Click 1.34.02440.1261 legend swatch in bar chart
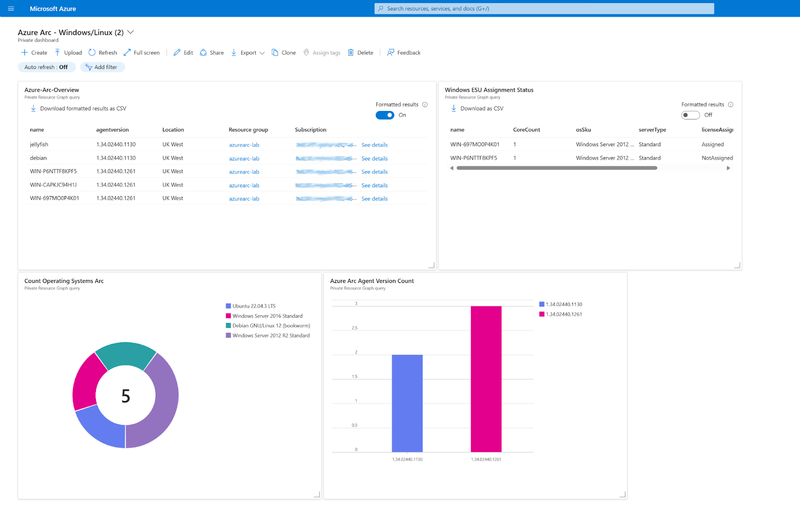This screenshot has width=800, height=506. (x=542, y=314)
